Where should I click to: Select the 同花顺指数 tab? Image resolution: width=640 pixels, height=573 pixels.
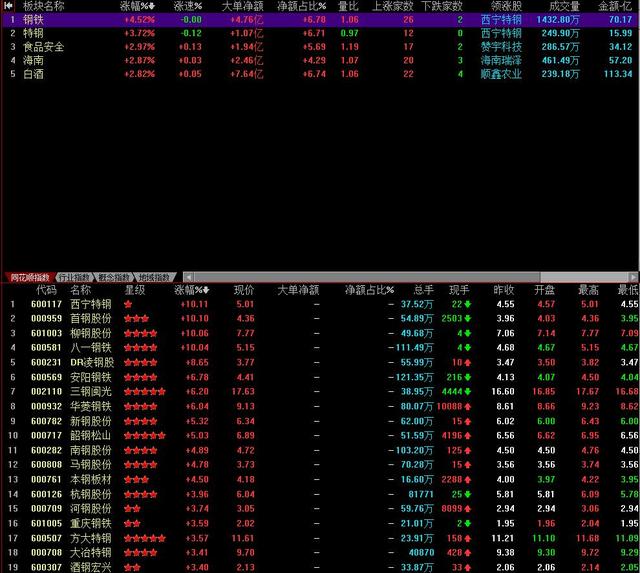[29, 277]
